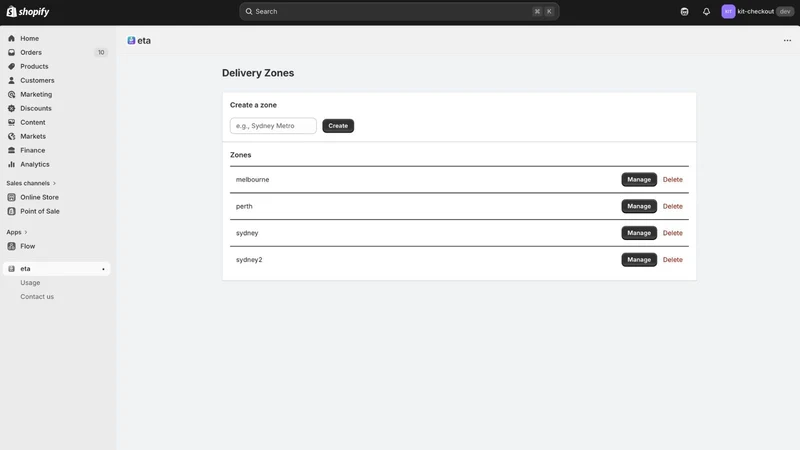The height and width of the screenshot is (450, 800).
Task: Open the kit-checkout account menu
Action: tap(758, 11)
